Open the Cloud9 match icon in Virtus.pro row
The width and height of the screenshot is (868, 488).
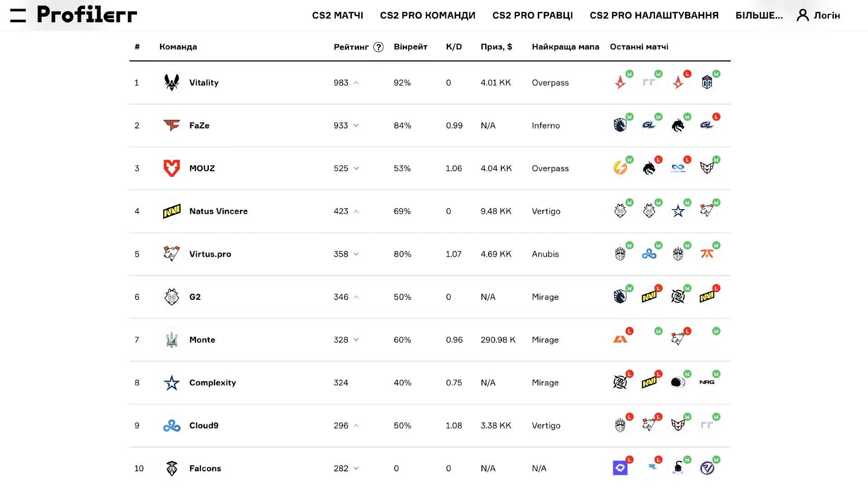tap(649, 254)
